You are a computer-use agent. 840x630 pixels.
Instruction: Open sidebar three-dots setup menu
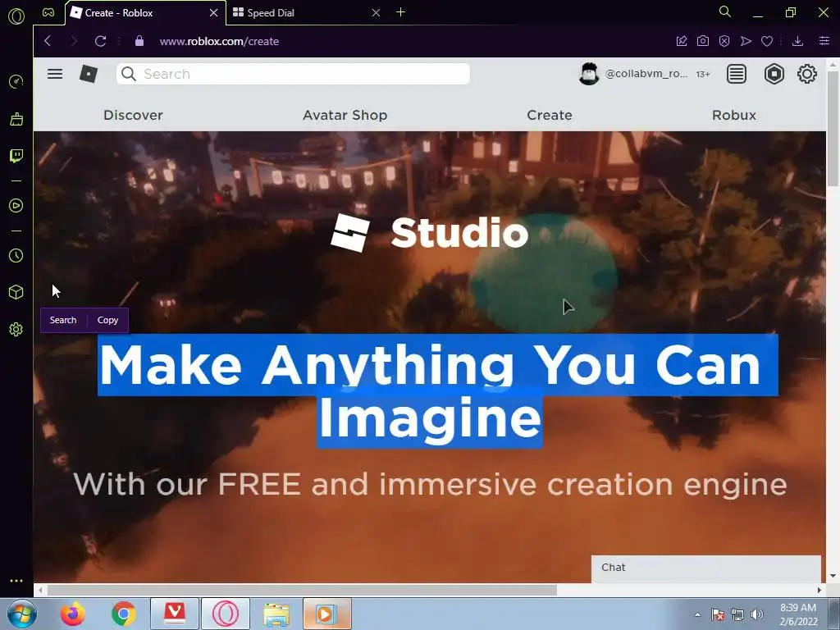(16, 581)
